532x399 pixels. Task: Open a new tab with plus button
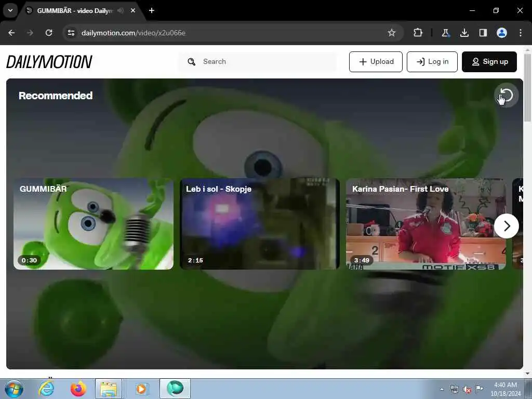tap(152, 10)
